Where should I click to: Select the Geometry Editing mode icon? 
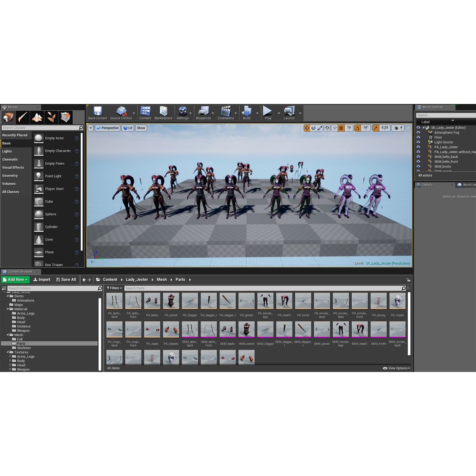[66, 117]
